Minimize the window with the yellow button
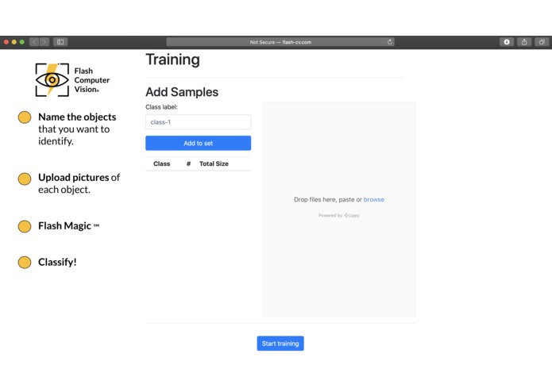552x392 pixels. coord(14,42)
